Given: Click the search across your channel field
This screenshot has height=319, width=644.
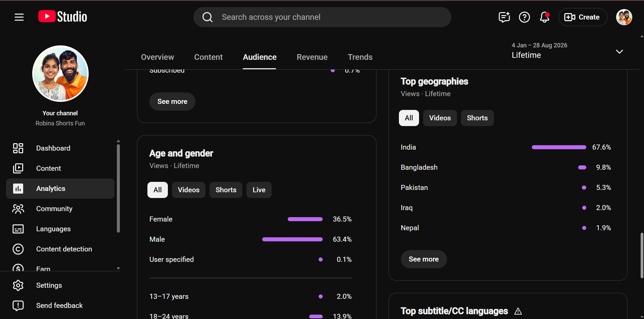Looking at the screenshot, I should [322, 17].
